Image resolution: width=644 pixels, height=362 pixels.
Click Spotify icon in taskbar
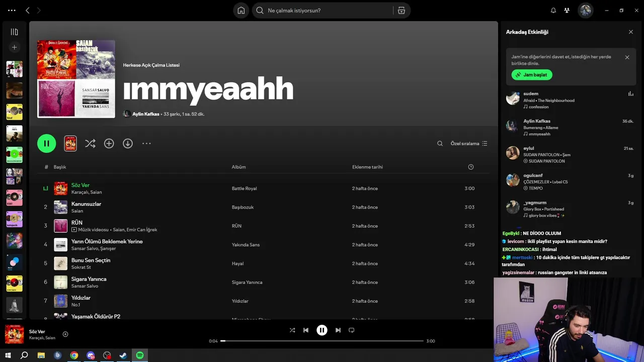[x=140, y=355]
